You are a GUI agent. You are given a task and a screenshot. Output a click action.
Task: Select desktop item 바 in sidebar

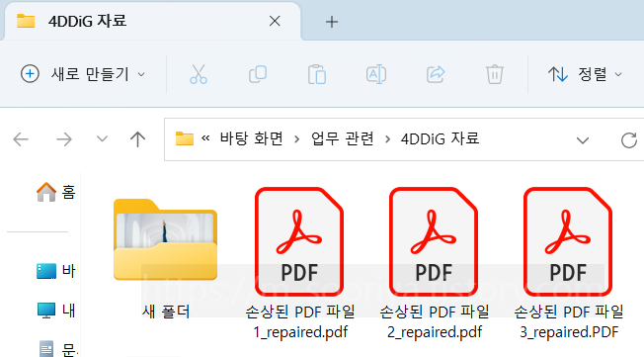(x=56, y=271)
